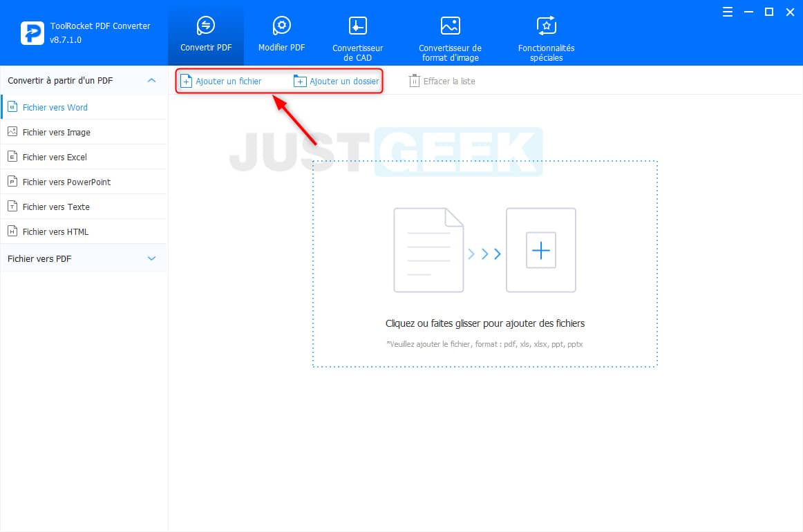Select Fichier vers Texte
The image size is (803, 532).
[84, 207]
